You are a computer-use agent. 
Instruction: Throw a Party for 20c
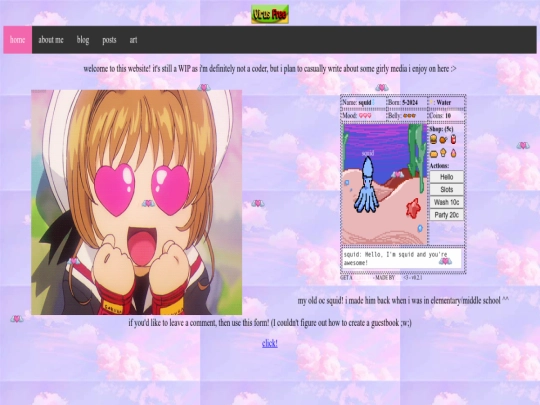tap(446, 215)
